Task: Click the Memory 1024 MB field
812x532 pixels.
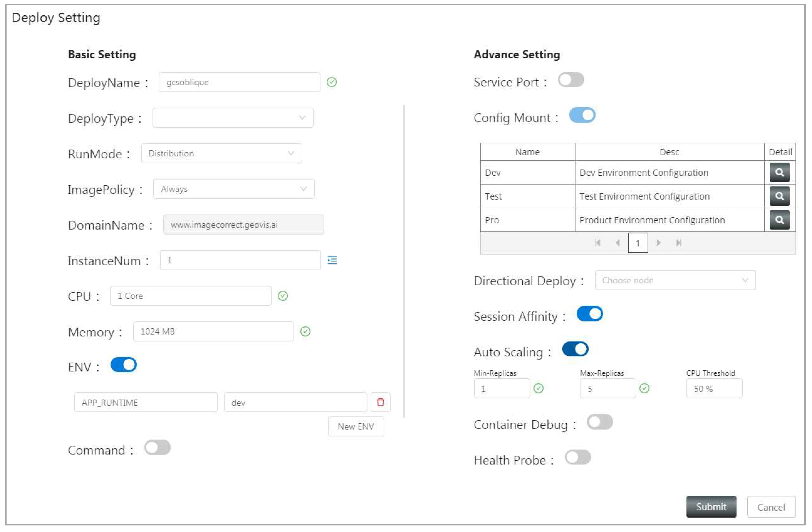Action: click(x=213, y=332)
